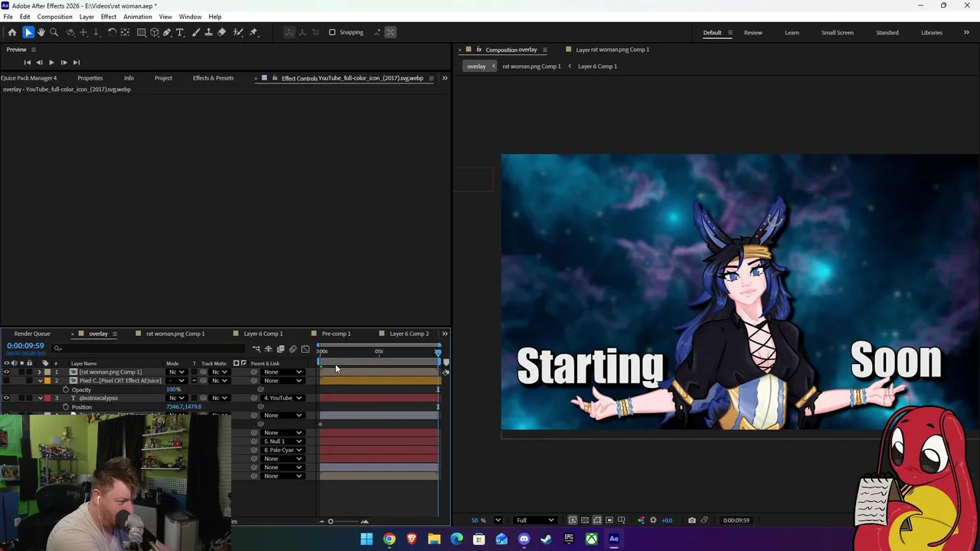Click the show channel color management icon

tap(641, 520)
